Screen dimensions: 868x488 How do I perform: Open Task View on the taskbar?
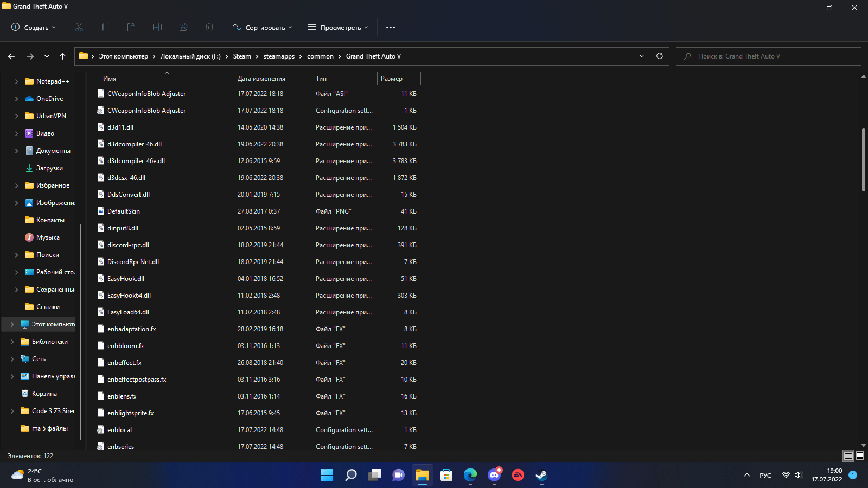375,476
